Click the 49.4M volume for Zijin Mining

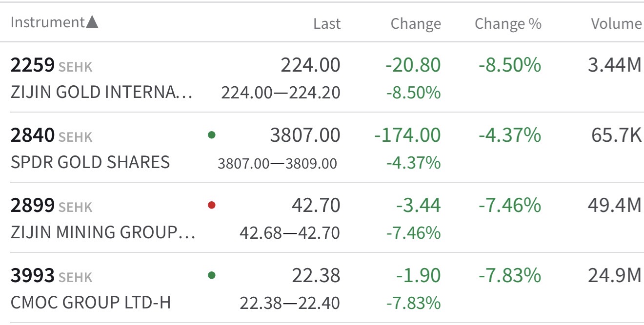click(x=614, y=205)
